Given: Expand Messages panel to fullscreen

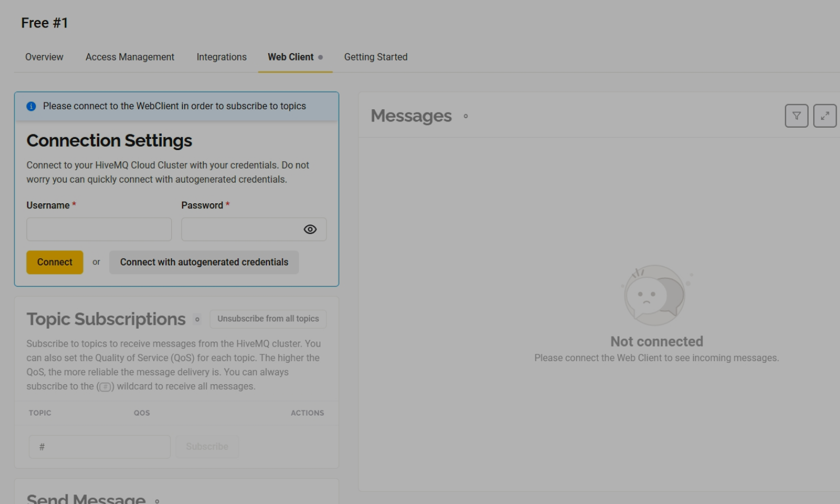Looking at the screenshot, I should (x=825, y=116).
